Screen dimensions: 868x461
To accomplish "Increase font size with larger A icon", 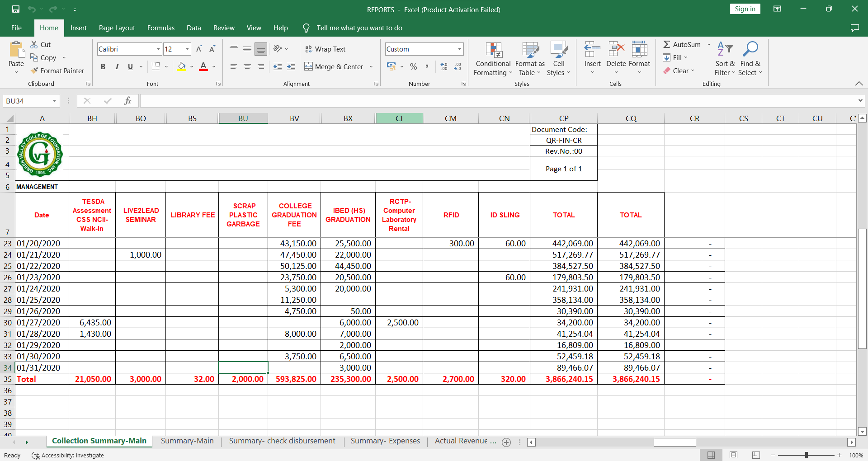I will [x=199, y=49].
